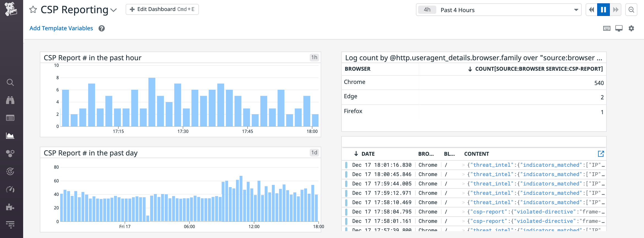Viewport: 644px width, 238px height.
Task: Click the 540 count for Chrome
Action: pos(599,83)
